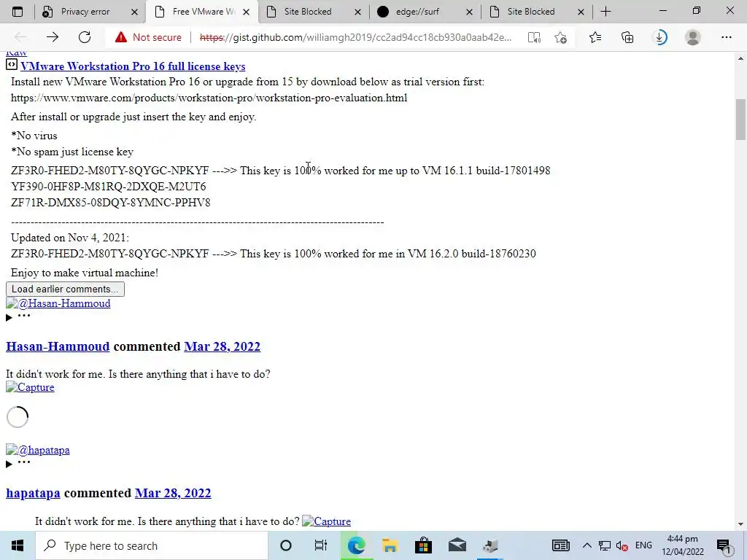Click the gist code file icon
Viewport: 747px width, 560px height.
click(x=12, y=64)
